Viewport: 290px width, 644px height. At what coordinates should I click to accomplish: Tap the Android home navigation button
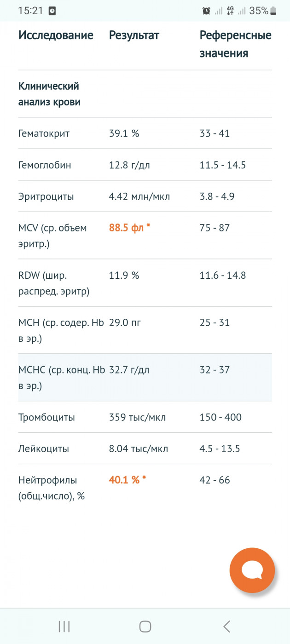pyautogui.click(x=145, y=626)
